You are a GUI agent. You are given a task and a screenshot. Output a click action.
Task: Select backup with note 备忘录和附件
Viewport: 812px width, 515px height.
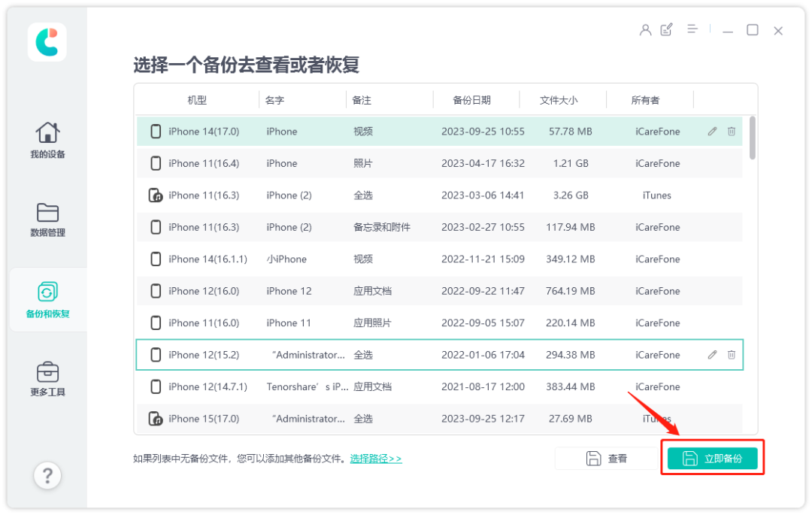[439, 227]
